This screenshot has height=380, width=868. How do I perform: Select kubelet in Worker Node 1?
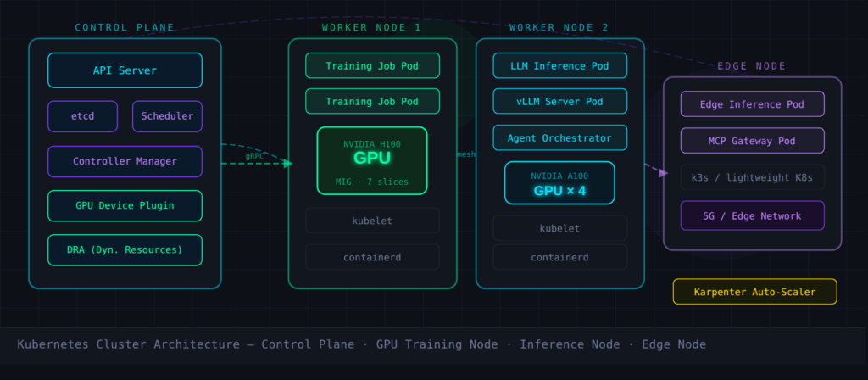tap(372, 221)
